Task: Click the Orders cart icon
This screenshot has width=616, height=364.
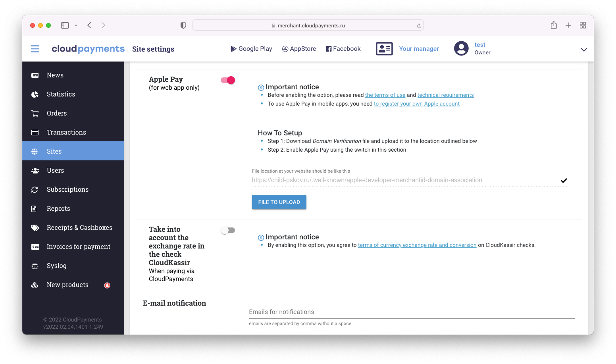Action: (35, 113)
